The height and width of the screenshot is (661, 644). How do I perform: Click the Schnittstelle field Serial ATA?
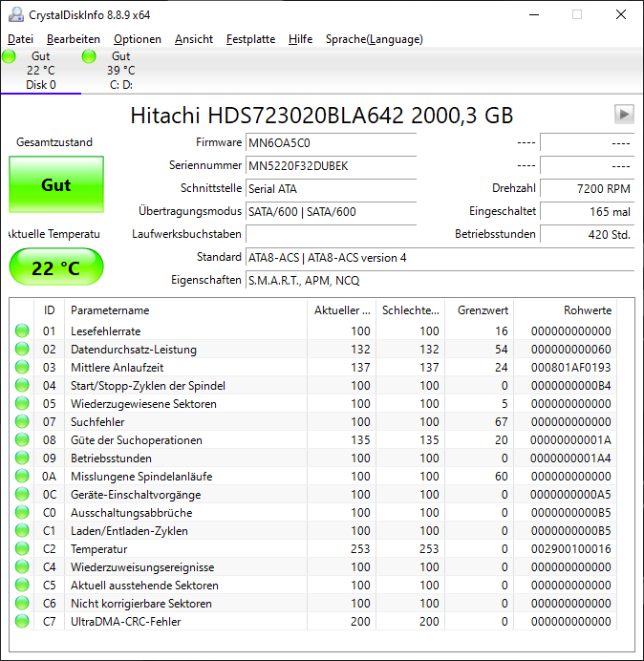(x=331, y=188)
